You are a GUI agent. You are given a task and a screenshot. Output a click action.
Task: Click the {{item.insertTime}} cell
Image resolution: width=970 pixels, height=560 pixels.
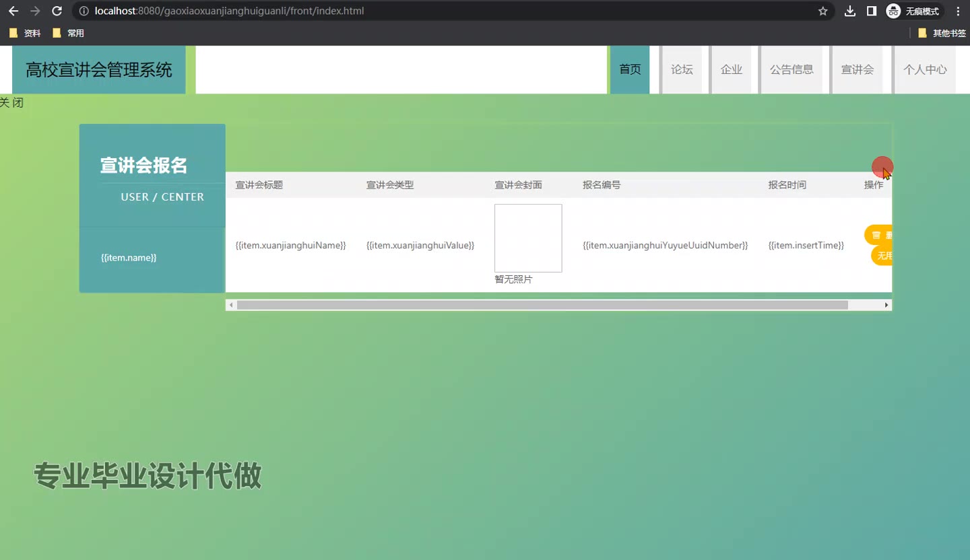pyautogui.click(x=806, y=246)
